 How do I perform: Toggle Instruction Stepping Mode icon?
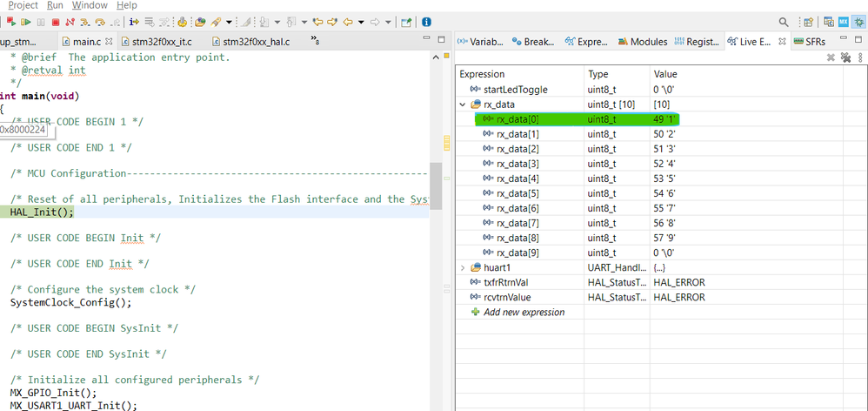135,22
